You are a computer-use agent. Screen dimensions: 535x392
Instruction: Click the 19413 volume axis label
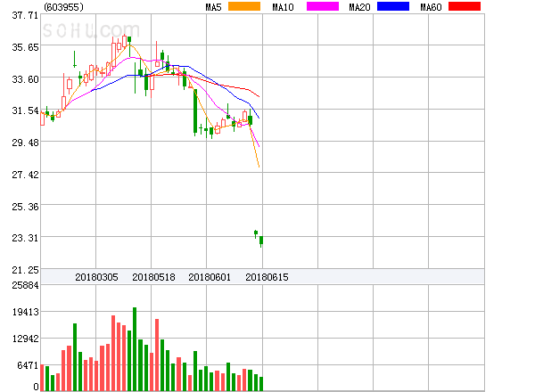pos(26,312)
